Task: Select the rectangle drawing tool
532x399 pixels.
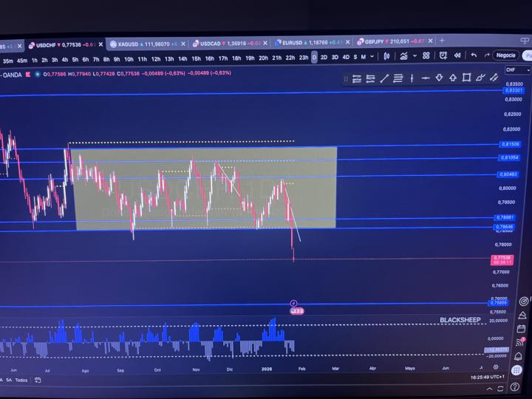Action: tap(466, 78)
